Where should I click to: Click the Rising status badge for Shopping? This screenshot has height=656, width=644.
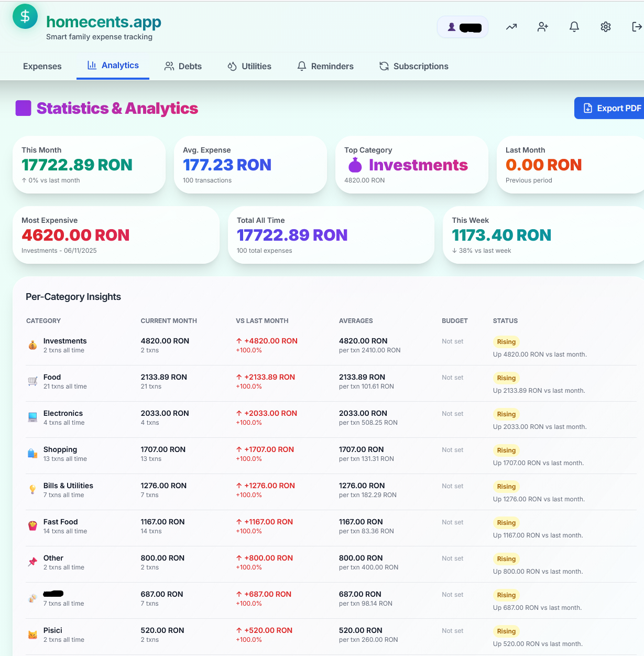(506, 450)
